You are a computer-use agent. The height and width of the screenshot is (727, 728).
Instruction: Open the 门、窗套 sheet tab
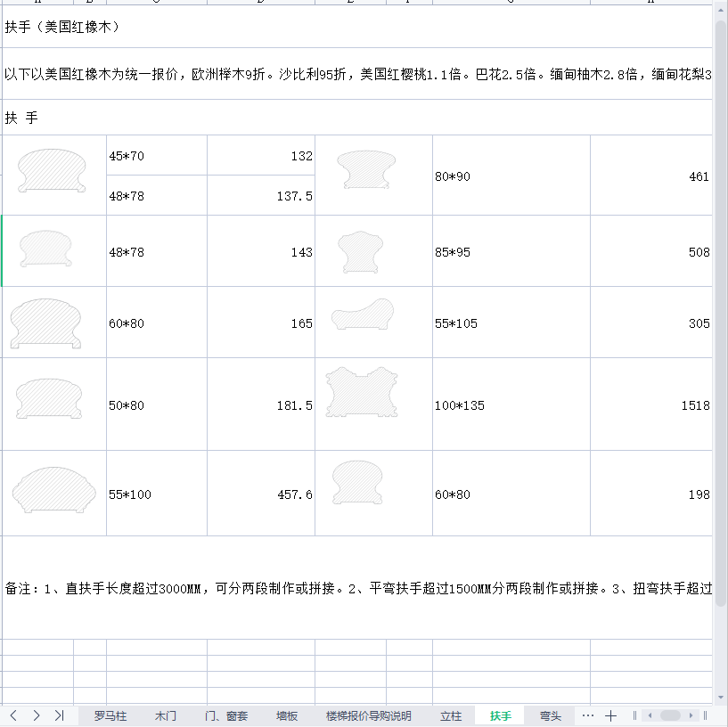226,715
